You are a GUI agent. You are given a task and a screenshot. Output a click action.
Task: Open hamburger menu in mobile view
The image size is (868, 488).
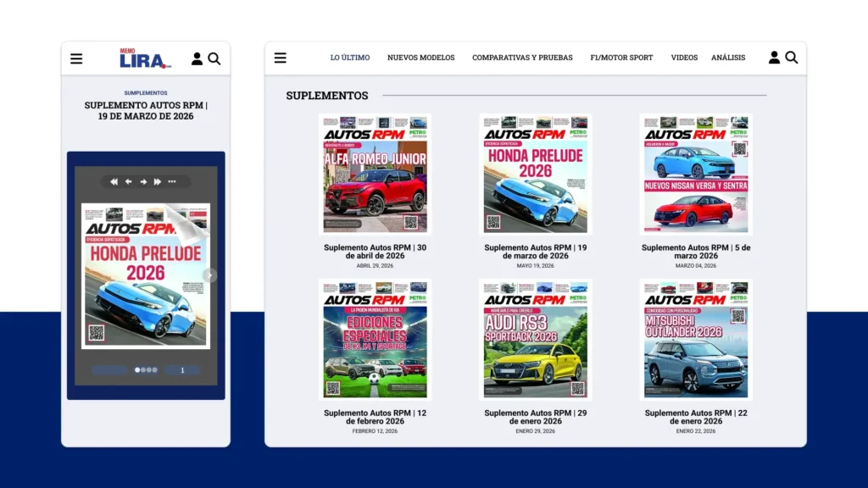(76, 58)
